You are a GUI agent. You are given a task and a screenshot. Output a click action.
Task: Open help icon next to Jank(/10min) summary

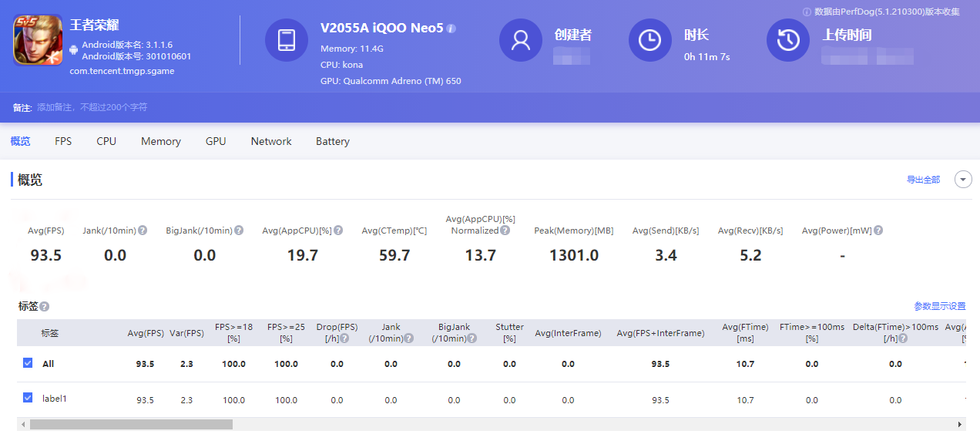point(143,231)
